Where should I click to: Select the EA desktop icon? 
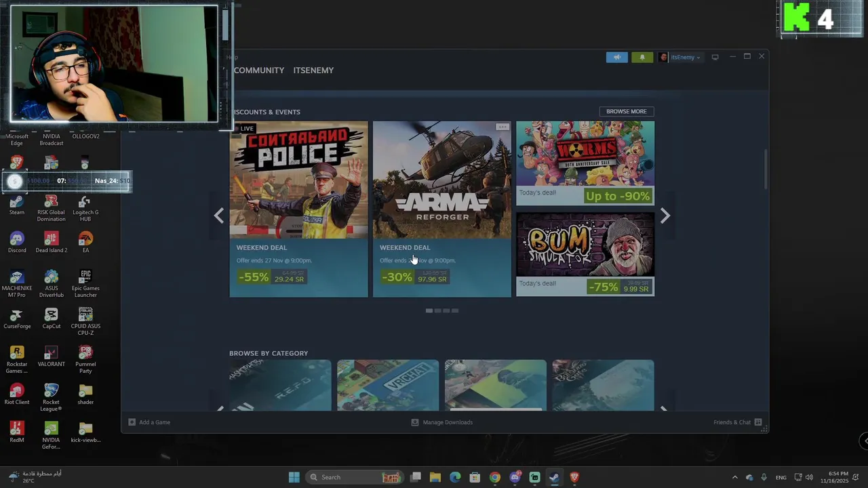[x=85, y=243]
